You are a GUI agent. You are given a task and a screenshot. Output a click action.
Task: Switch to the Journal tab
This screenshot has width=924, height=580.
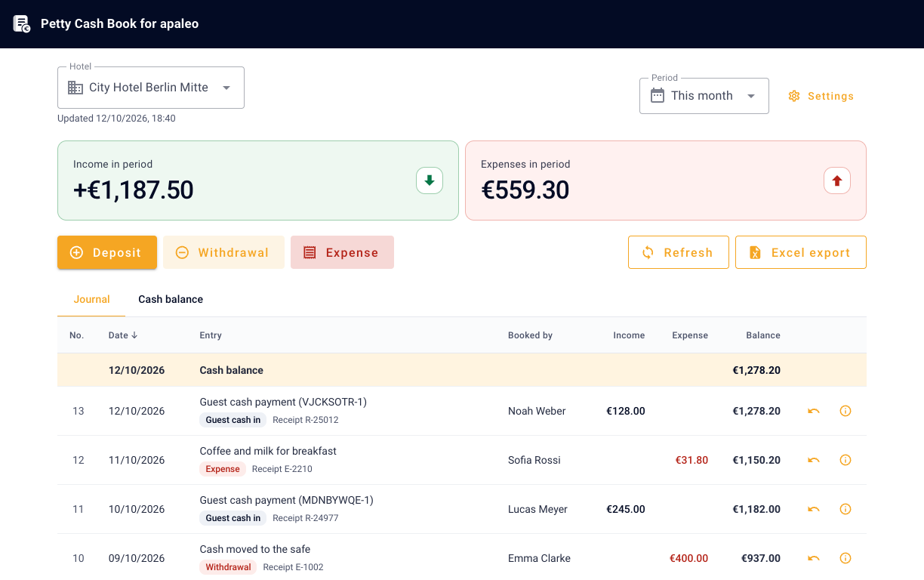point(91,299)
